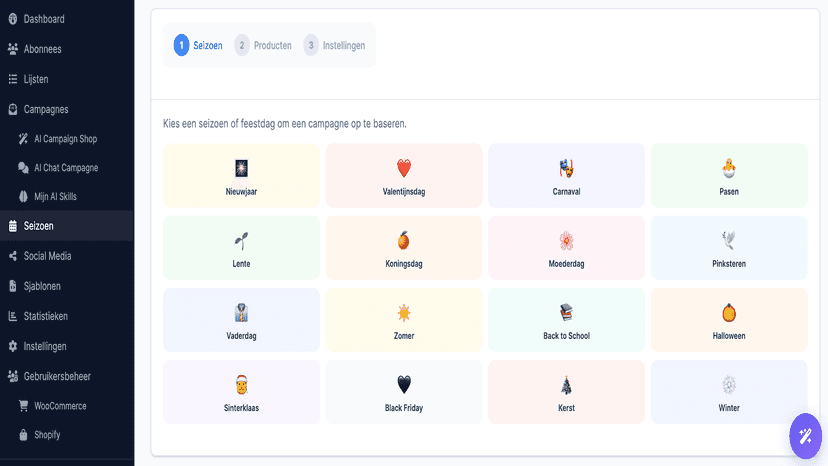Click the Instellingen gear icon
The height and width of the screenshot is (466, 828).
[x=13, y=346]
